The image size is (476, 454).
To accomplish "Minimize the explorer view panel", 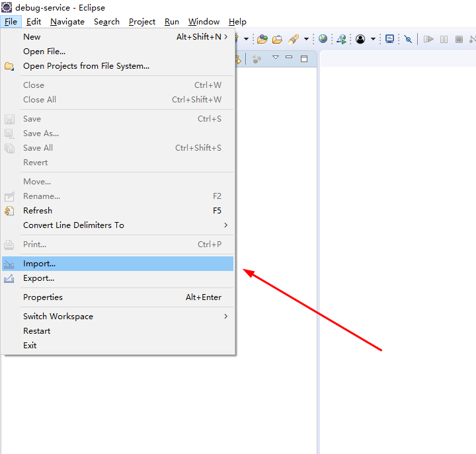I will 289,57.
